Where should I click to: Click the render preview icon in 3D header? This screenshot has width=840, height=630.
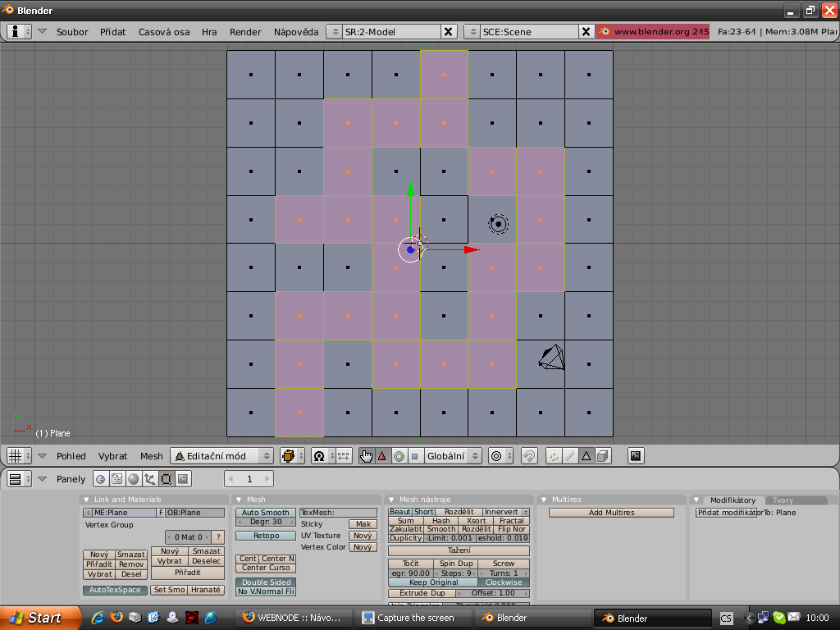(x=635, y=456)
